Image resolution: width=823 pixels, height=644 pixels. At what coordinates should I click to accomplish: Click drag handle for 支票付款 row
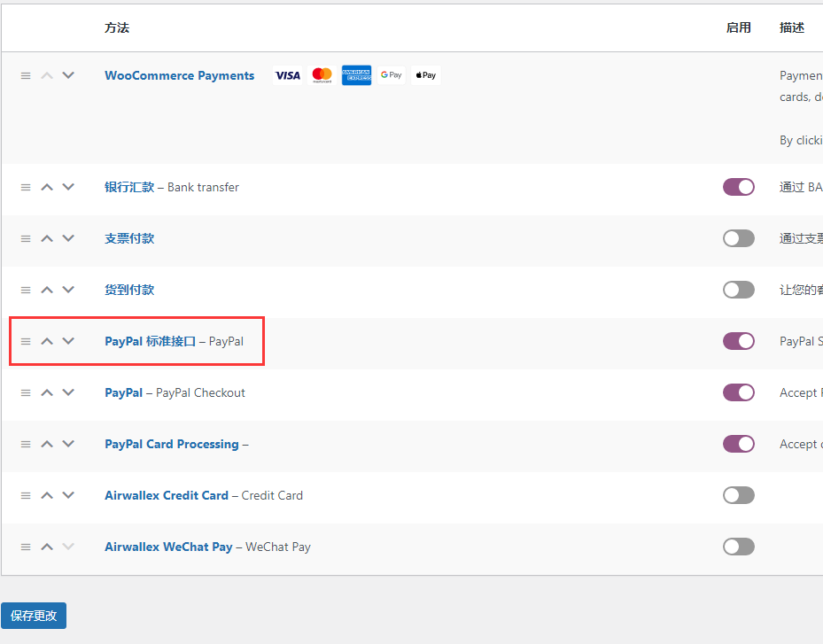(25, 239)
